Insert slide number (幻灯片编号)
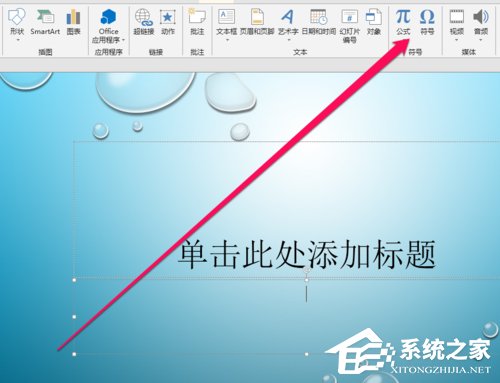 (x=350, y=26)
